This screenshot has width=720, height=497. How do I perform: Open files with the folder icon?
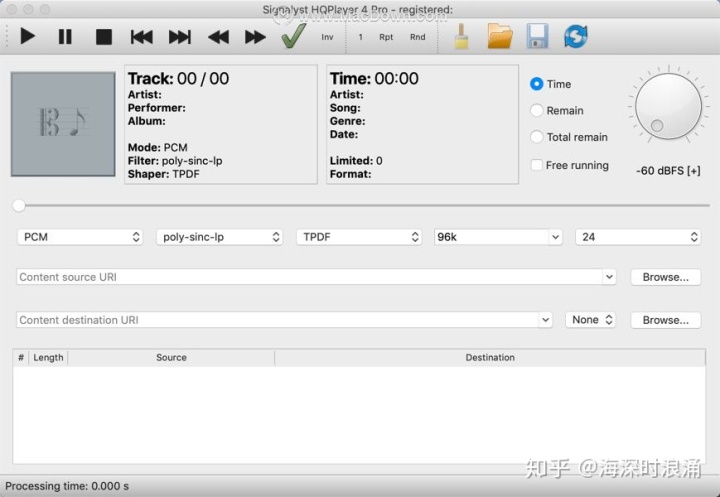tap(500, 36)
